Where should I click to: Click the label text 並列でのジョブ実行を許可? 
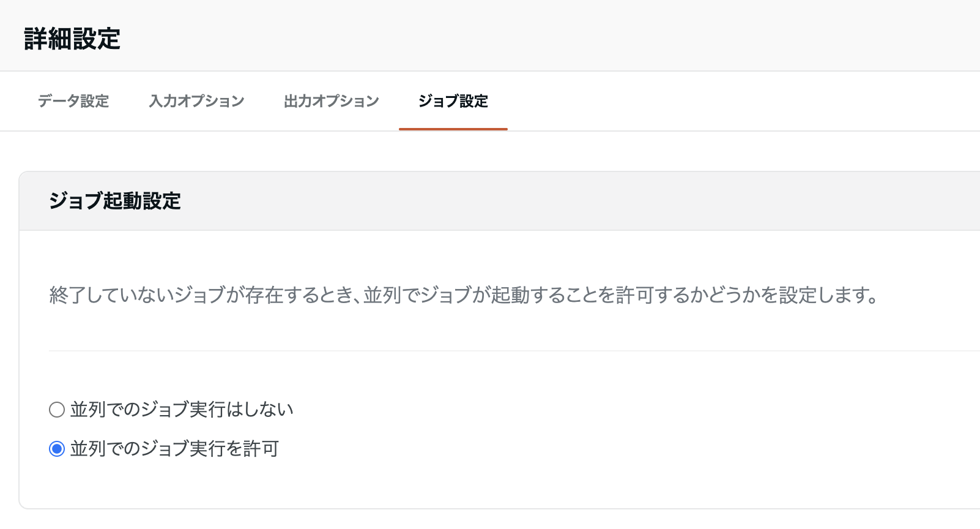175,449
